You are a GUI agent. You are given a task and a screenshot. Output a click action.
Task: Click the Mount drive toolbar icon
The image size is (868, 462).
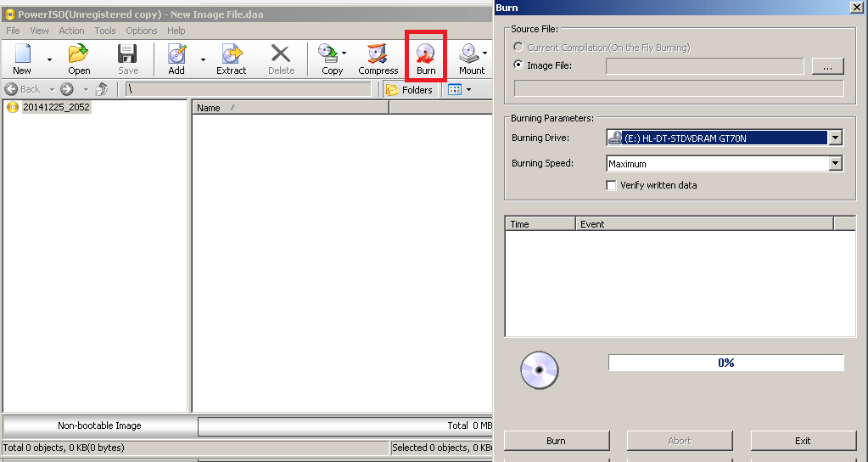[469, 54]
